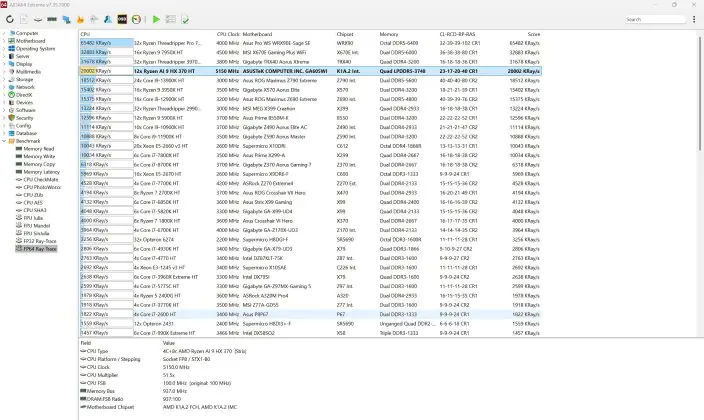
Task: Launch the disk benchmark toolbar icon
Action: click(x=38, y=19)
